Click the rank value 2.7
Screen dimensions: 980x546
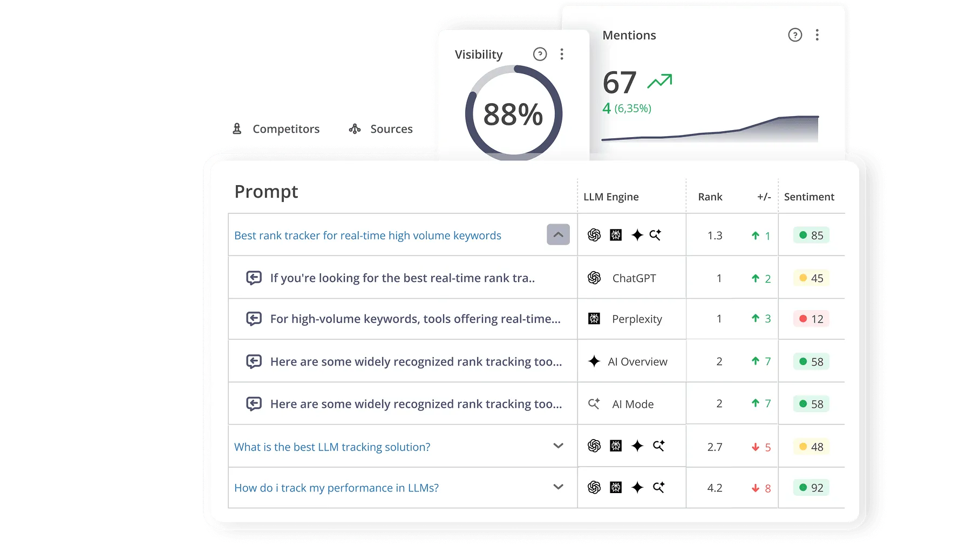click(x=714, y=447)
